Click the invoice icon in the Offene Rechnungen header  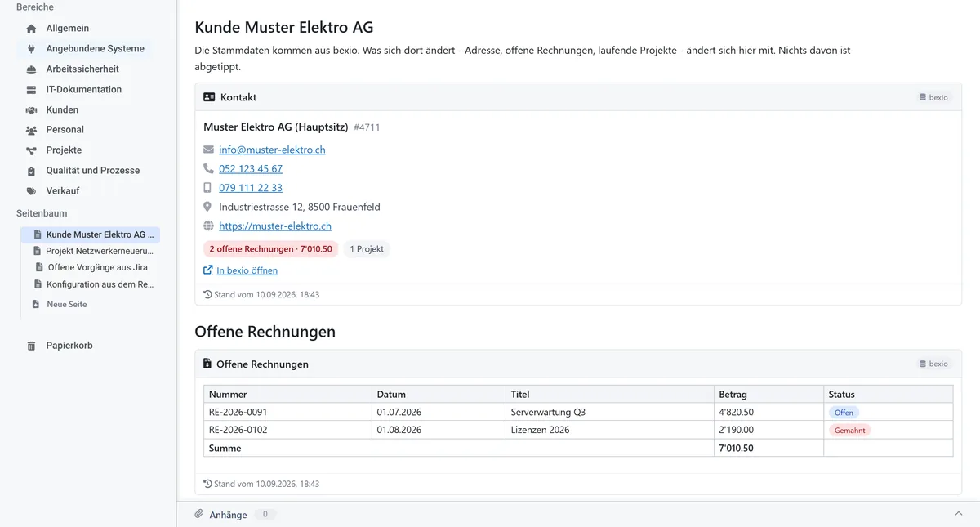pyautogui.click(x=207, y=364)
